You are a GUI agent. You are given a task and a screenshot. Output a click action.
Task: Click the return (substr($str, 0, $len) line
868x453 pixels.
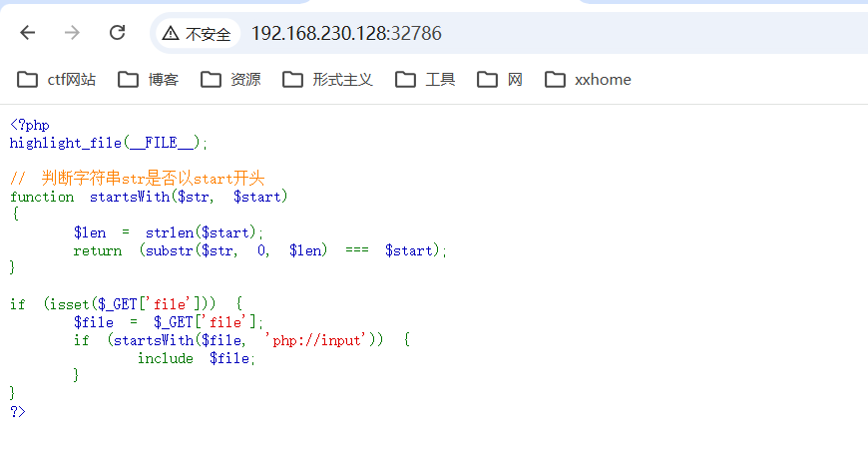tap(259, 250)
